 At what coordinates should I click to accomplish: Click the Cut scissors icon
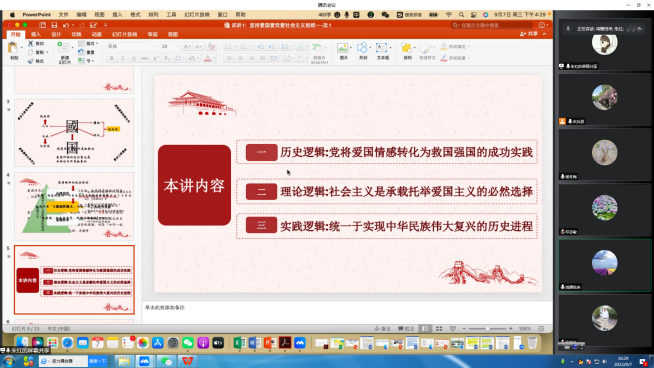click(x=30, y=43)
